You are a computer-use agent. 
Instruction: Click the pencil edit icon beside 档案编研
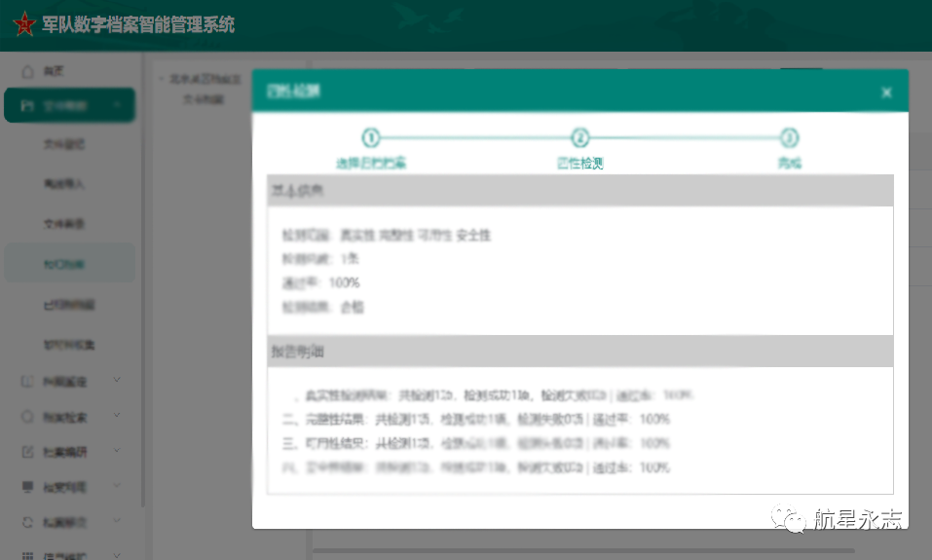[27, 452]
